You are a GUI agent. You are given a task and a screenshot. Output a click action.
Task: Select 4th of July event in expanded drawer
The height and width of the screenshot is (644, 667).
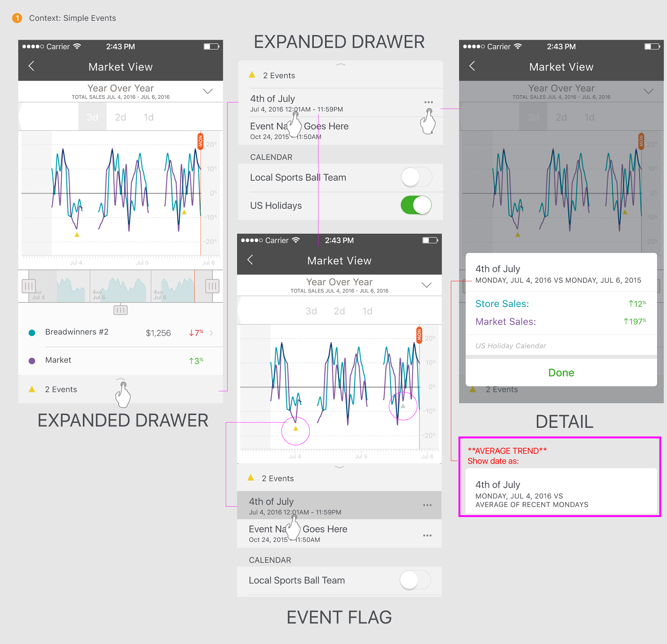point(341,103)
